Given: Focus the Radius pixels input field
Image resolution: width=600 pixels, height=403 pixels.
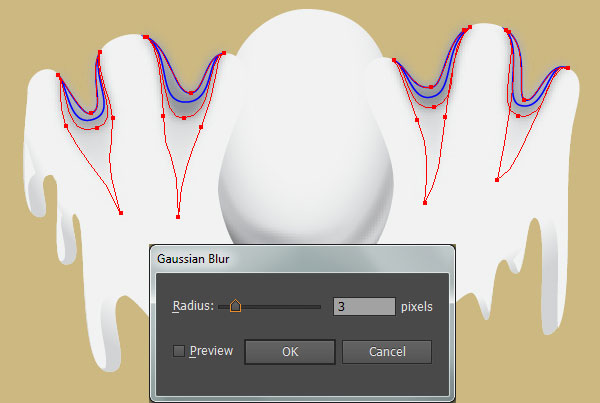Looking at the screenshot, I should pyautogui.click(x=364, y=307).
